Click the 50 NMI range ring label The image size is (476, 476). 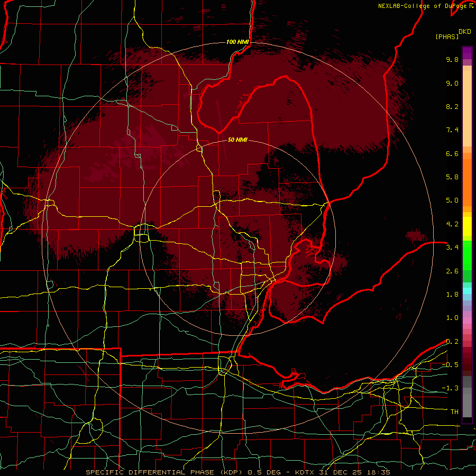tap(237, 140)
